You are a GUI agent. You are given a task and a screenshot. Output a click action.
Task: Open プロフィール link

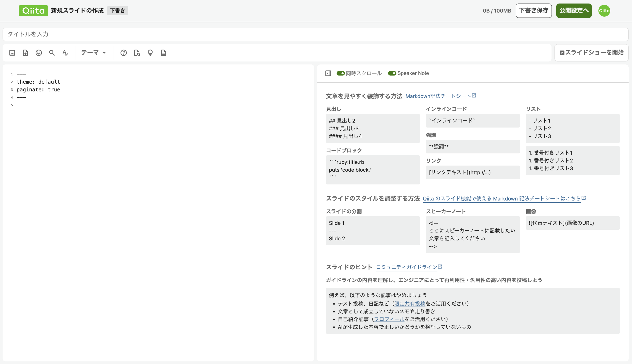(x=389, y=319)
